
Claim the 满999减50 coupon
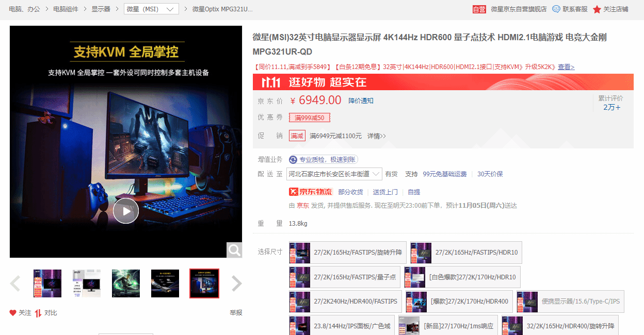(x=310, y=118)
